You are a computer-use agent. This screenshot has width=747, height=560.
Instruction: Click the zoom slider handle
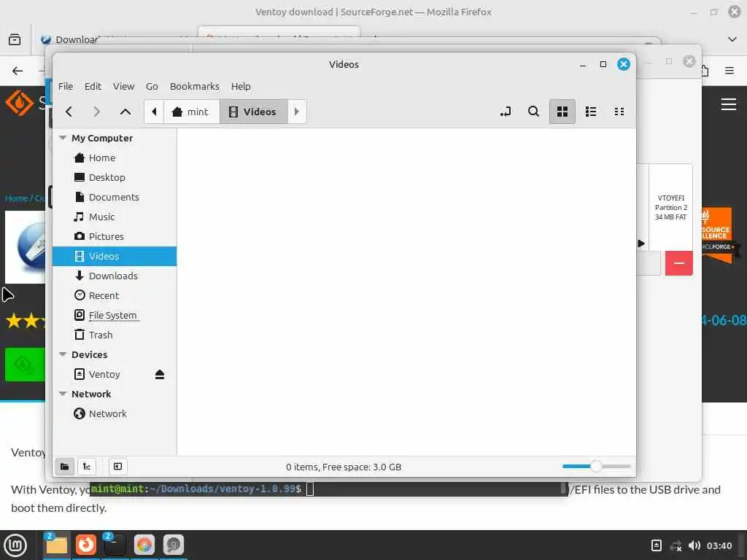coord(596,466)
